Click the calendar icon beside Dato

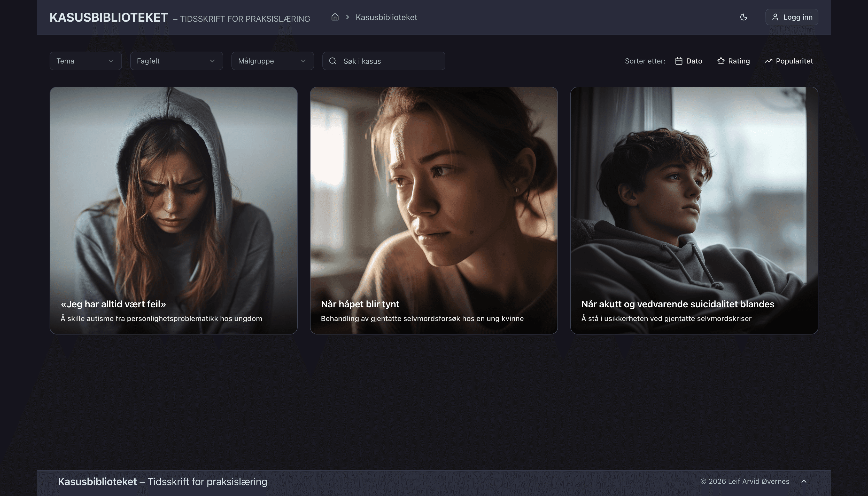coord(679,61)
